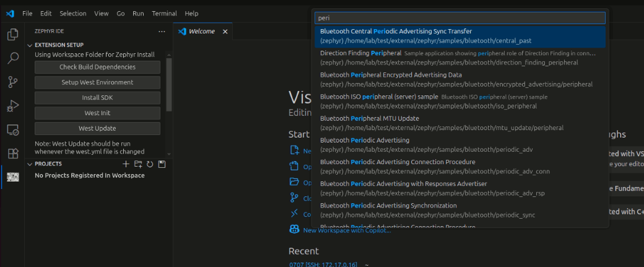Open the Edit menu
This screenshot has height=267, width=644.
(x=46, y=14)
